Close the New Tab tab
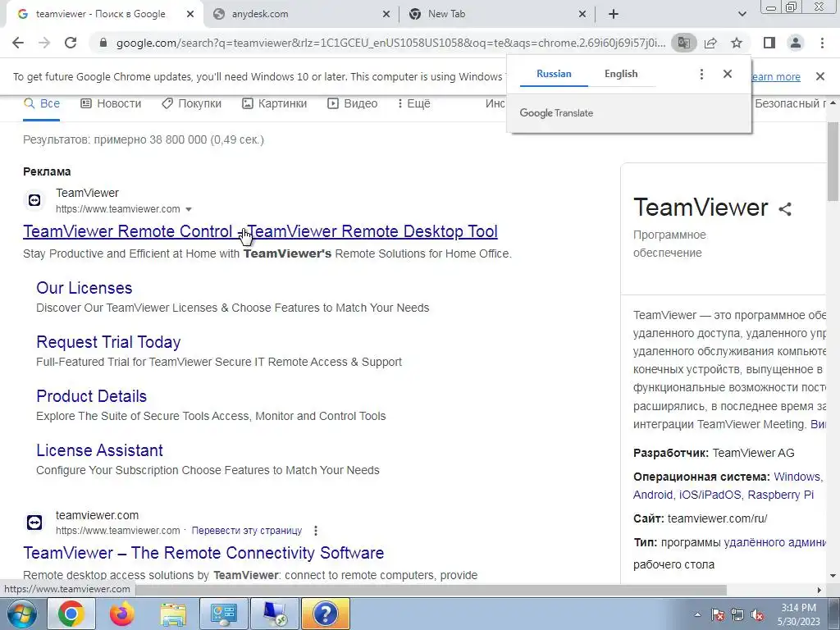The height and width of the screenshot is (630, 840). coord(582,15)
